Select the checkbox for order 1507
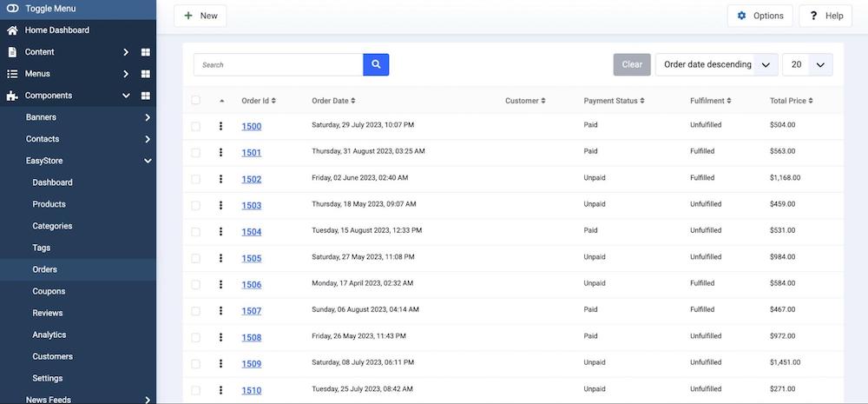 [x=195, y=311]
